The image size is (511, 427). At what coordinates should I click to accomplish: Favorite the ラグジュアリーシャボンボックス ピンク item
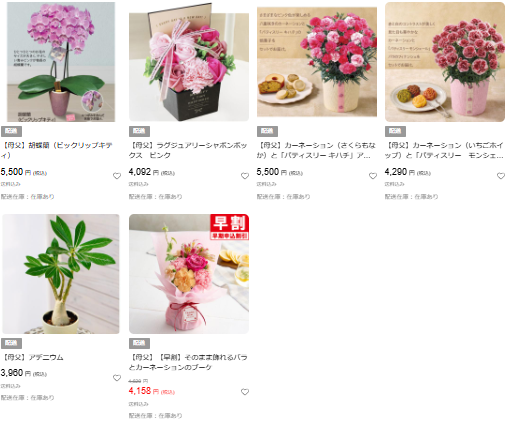click(x=245, y=176)
